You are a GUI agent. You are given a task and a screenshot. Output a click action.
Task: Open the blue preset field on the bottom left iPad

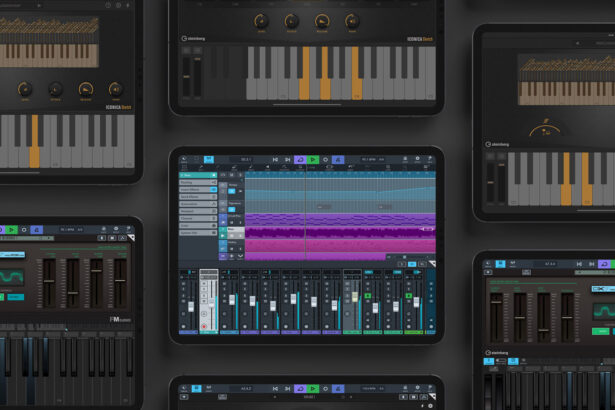click(12, 255)
